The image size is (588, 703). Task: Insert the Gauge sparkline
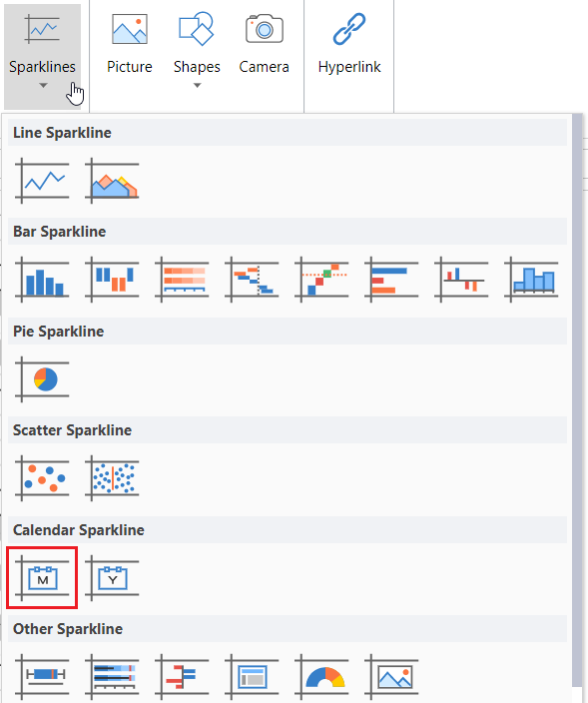[x=321, y=677]
